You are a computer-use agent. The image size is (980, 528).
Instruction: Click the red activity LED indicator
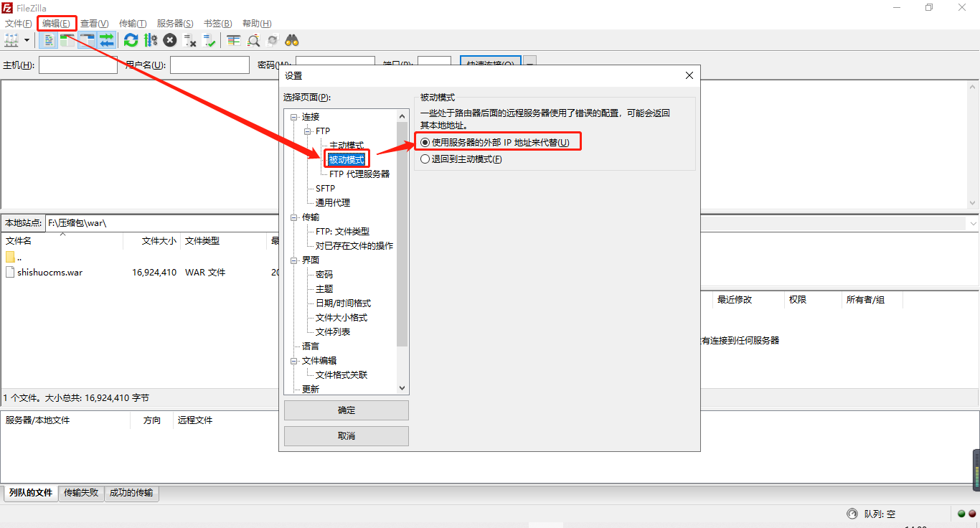[x=972, y=514]
